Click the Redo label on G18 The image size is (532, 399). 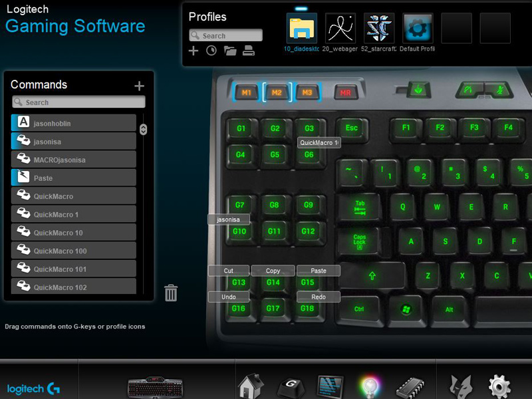(319, 297)
